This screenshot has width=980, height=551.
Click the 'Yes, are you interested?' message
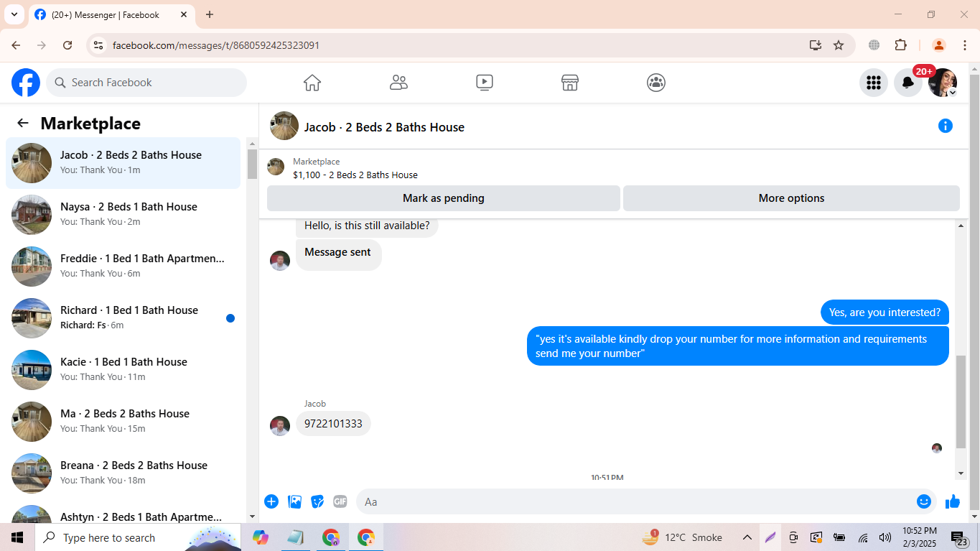pos(885,312)
